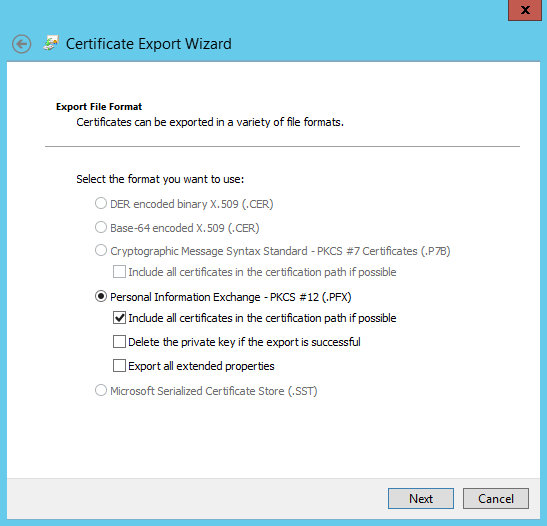Tick the disabled include-certificates checkbox under PKCS #7
This screenshot has width=547, height=526.
click(x=119, y=272)
